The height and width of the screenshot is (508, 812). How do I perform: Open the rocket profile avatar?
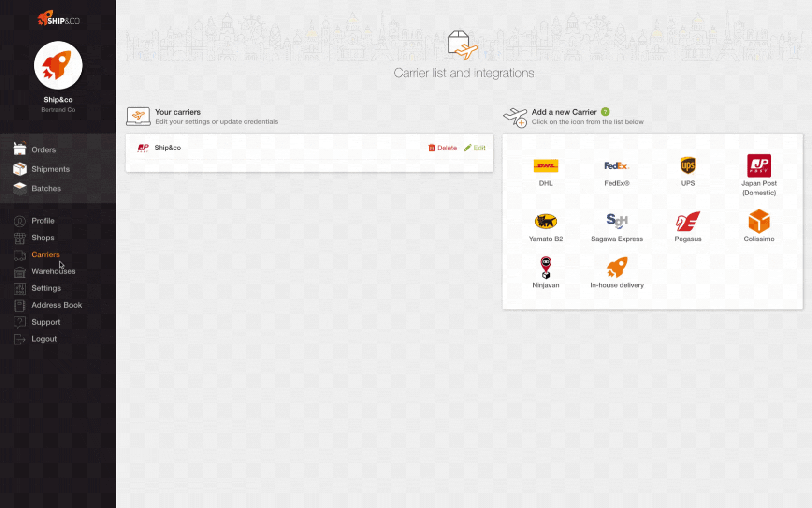coord(58,65)
